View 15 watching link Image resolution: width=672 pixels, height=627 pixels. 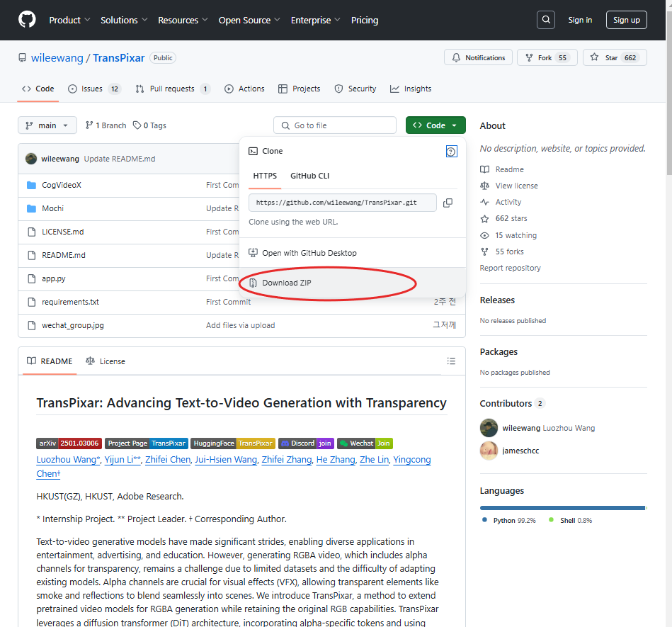pyautogui.click(x=508, y=235)
